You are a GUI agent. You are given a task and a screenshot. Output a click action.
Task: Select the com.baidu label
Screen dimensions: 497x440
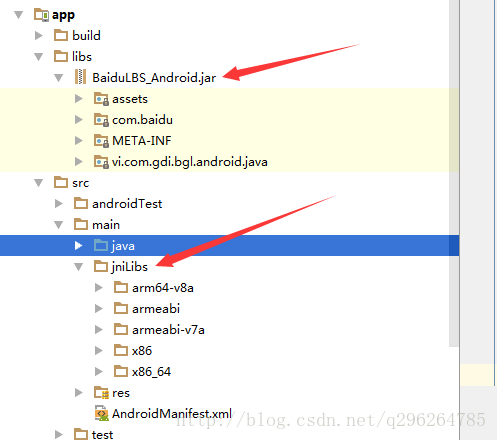142,120
